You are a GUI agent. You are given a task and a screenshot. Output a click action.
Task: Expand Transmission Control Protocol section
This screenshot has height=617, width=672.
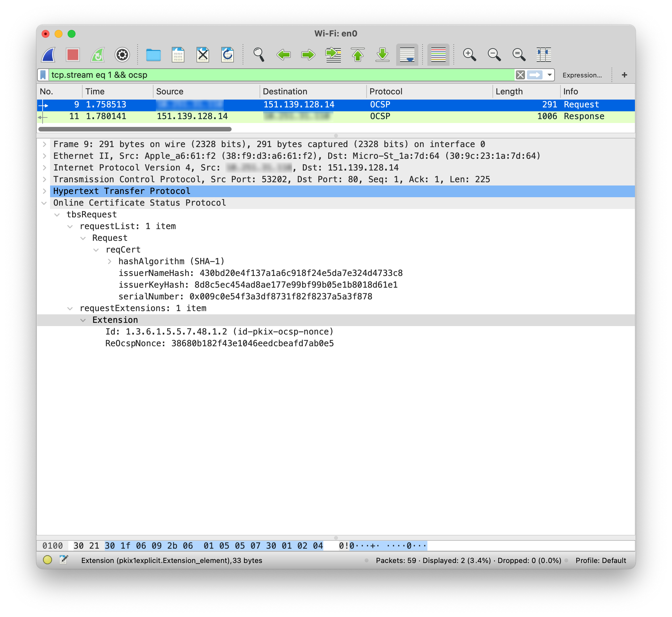[x=44, y=179]
